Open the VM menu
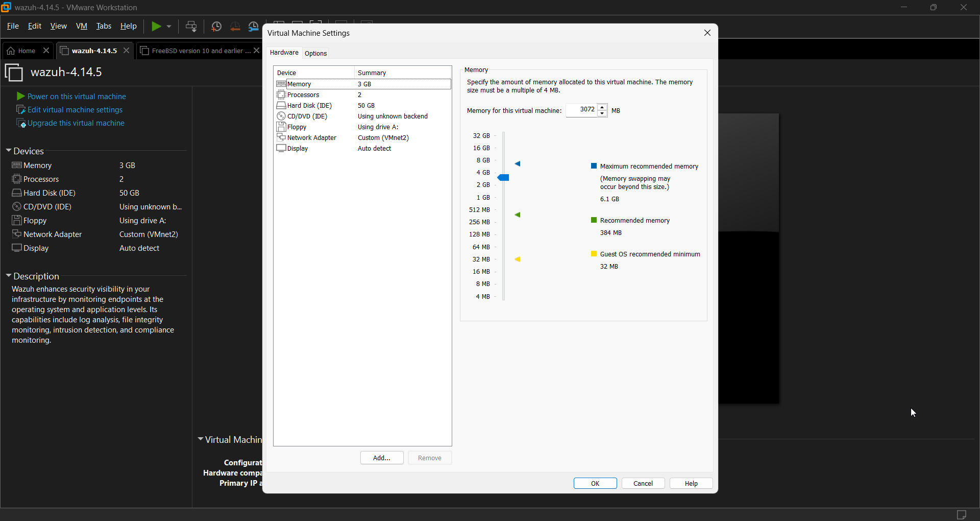This screenshot has height=521, width=980. pos(82,26)
